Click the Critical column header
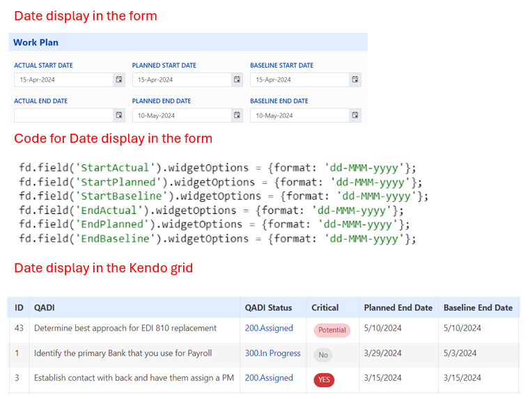This screenshot has height=399, width=532. pos(325,307)
